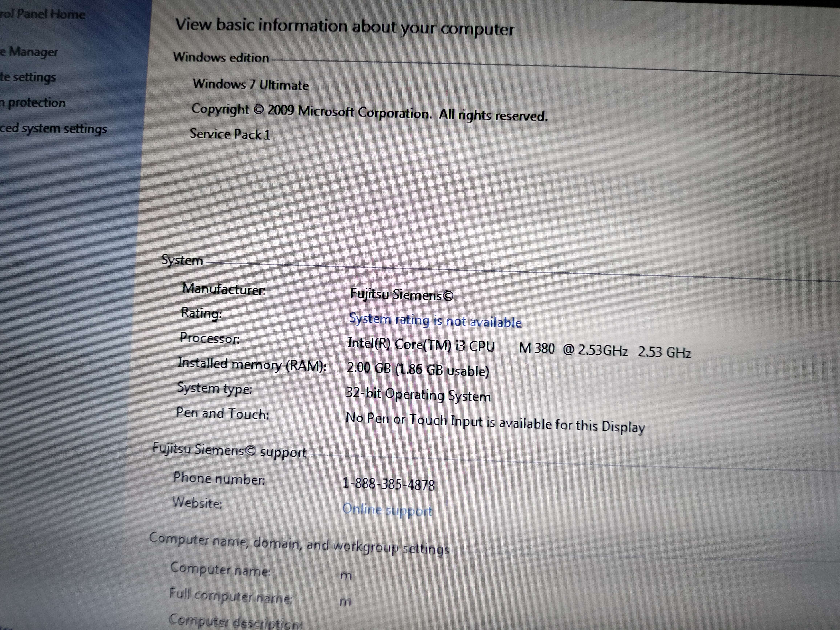
Task: Open Device Manager from the sidebar
Action: (29, 52)
